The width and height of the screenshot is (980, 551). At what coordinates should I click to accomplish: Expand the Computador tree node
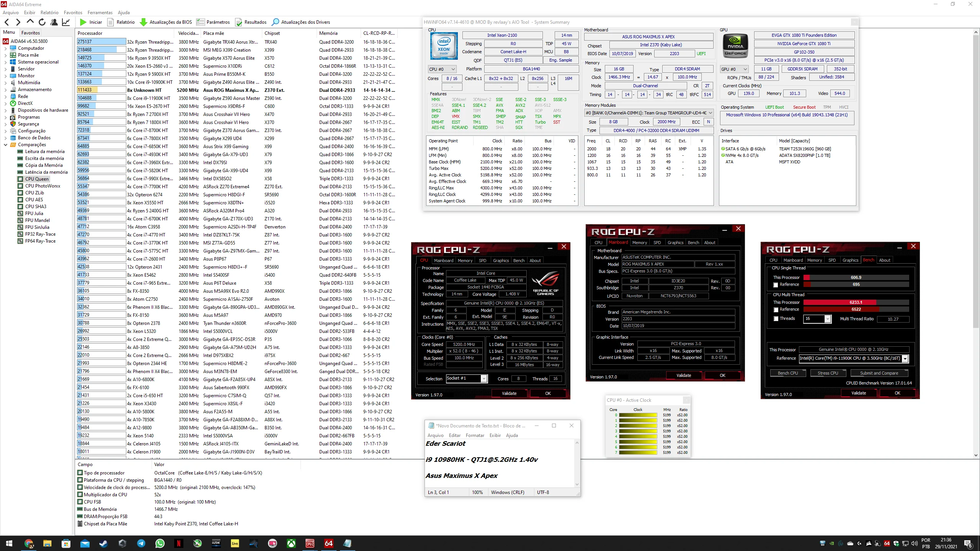pyautogui.click(x=5, y=48)
